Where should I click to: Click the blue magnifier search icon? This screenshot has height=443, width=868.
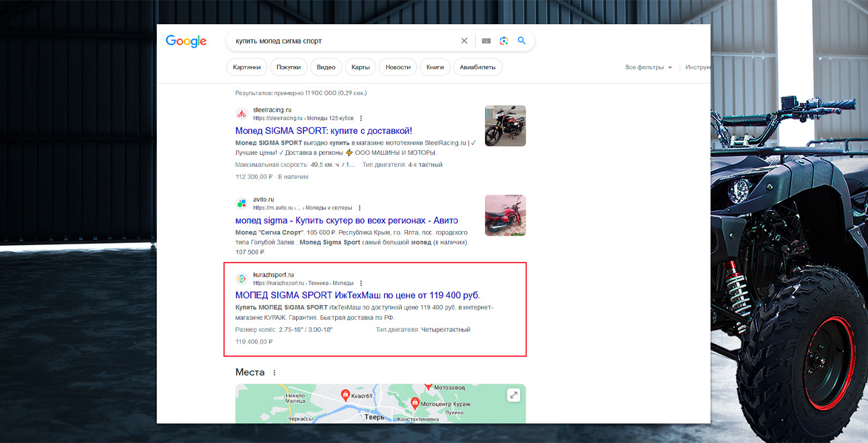click(521, 41)
